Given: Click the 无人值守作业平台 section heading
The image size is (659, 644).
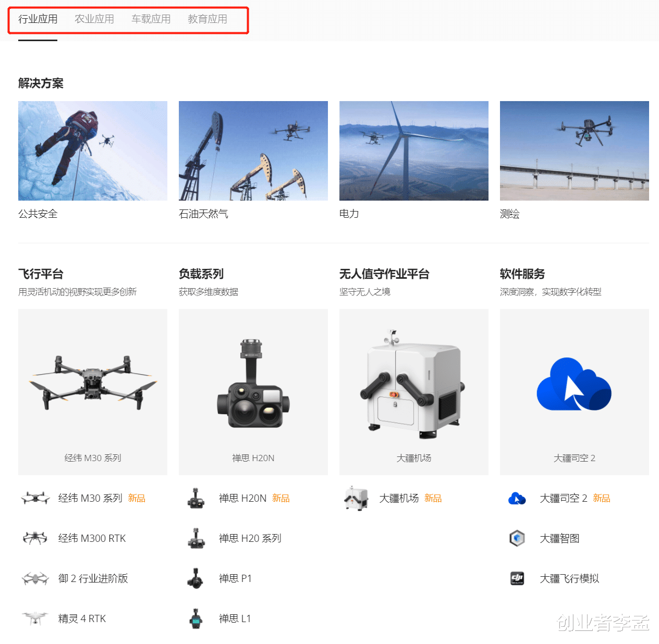Looking at the screenshot, I should pos(385,274).
